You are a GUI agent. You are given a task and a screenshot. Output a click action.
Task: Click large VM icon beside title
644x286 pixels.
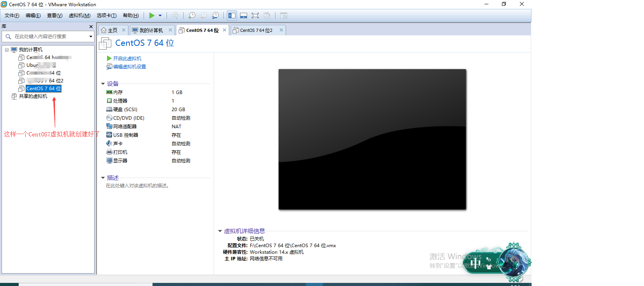[x=105, y=43]
